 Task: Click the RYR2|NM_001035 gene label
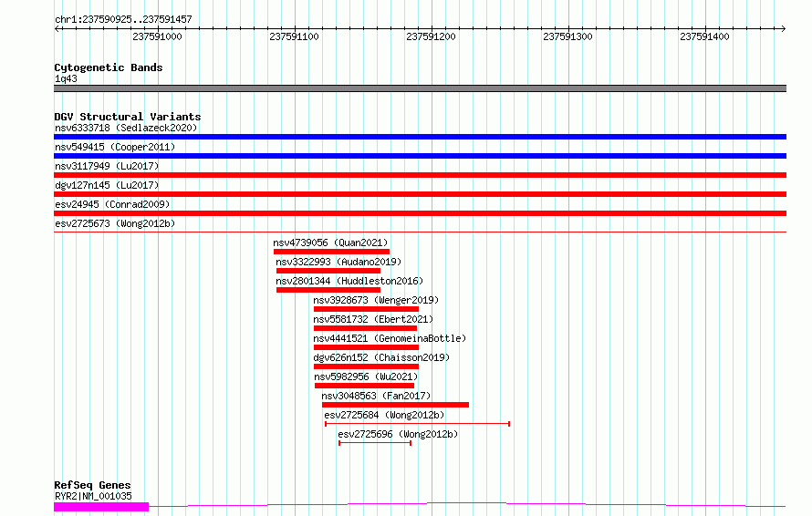coord(93,496)
